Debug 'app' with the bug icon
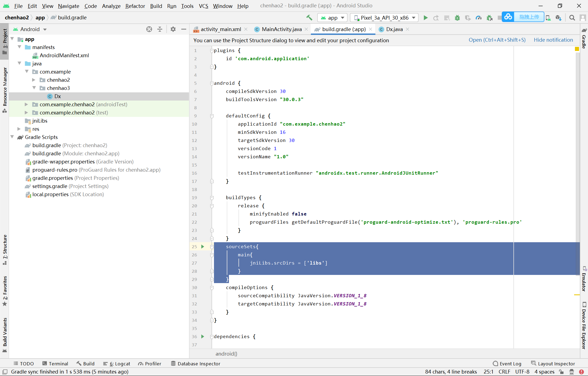The width and height of the screenshot is (588, 376). pos(457,17)
